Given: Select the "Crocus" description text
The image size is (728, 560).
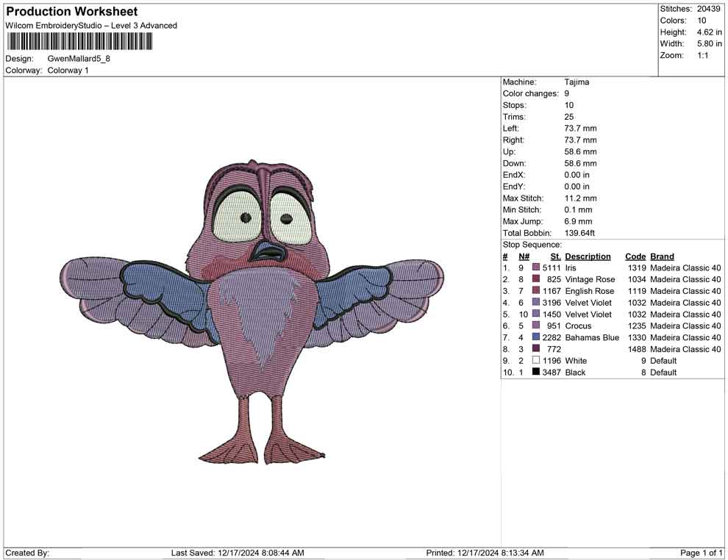Looking at the screenshot, I should [578, 326].
